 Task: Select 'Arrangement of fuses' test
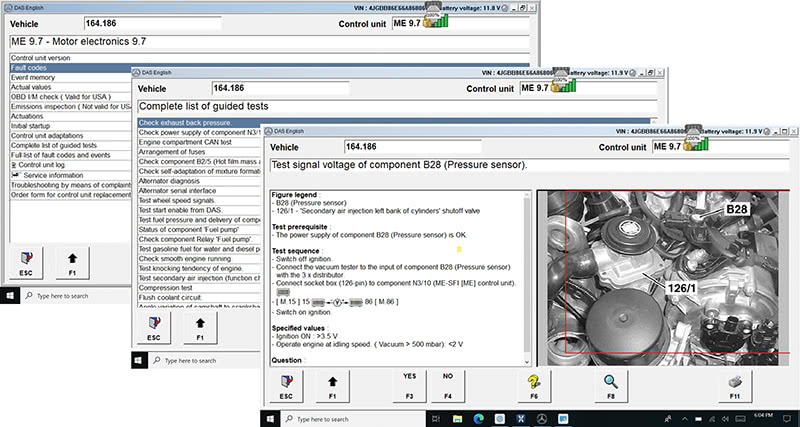pos(199,152)
